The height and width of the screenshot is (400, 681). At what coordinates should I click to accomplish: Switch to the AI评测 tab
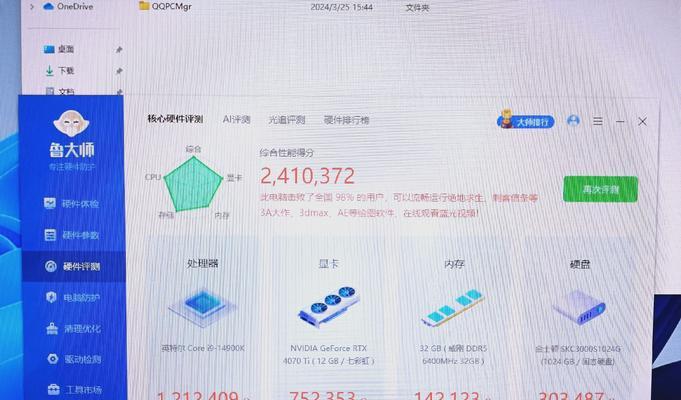[x=236, y=119]
